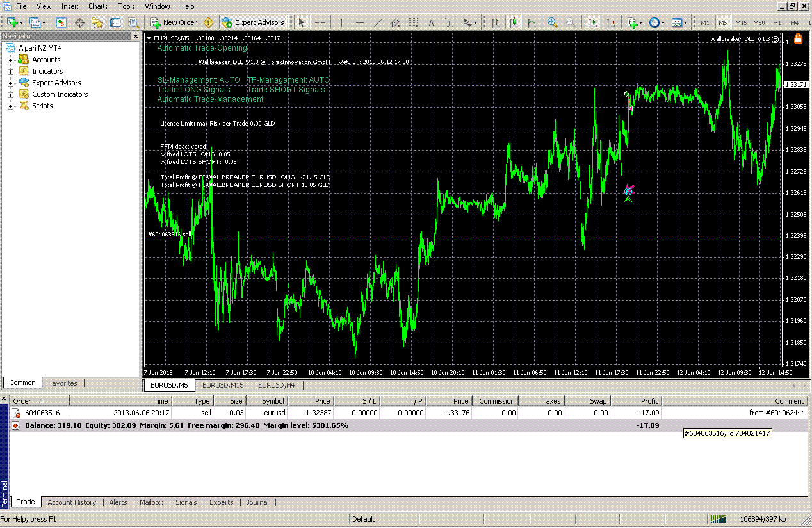Open the Tools menu
The image size is (812, 528).
tap(126, 6)
